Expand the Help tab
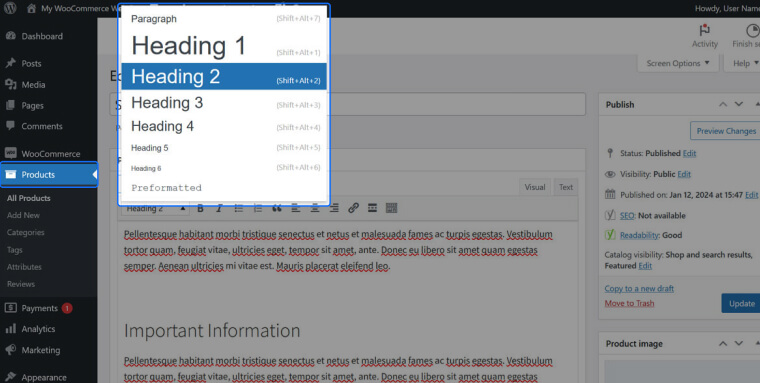760x383 pixels. tap(744, 64)
